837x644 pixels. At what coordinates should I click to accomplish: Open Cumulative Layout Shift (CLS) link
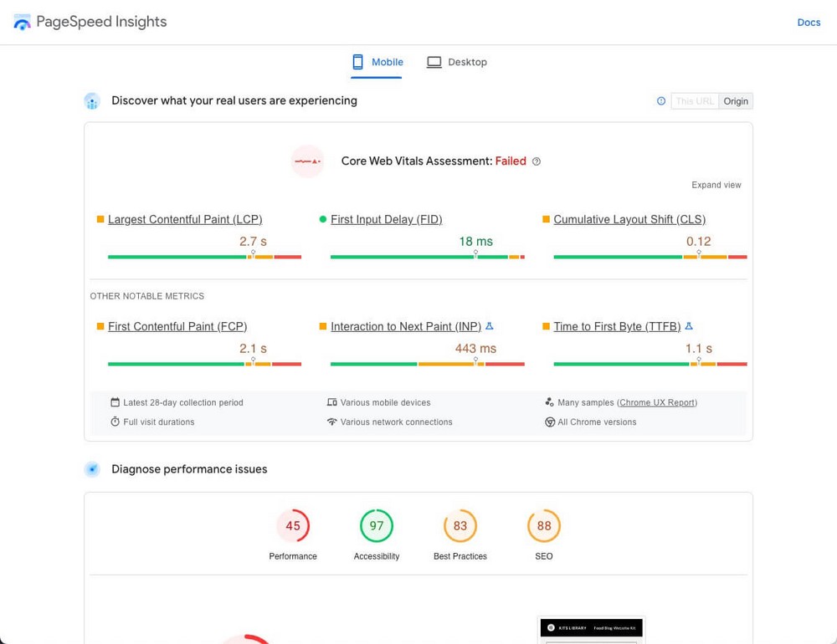pyautogui.click(x=629, y=219)
